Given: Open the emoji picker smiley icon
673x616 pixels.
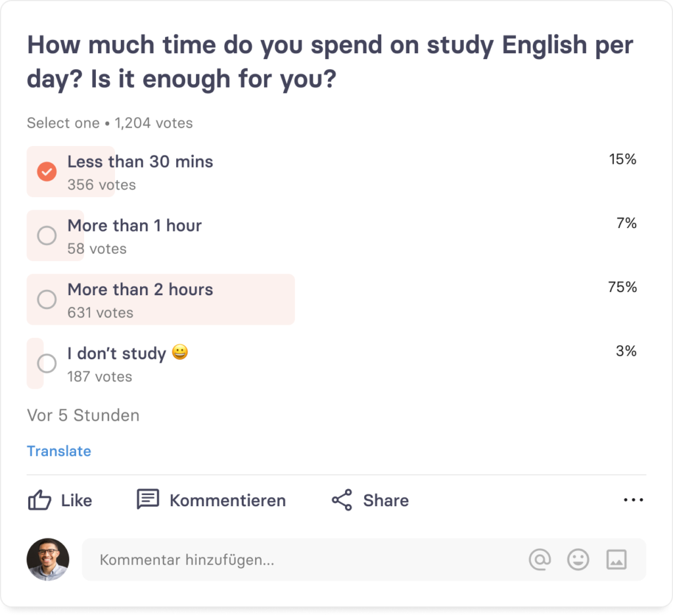Looking at the screenshot, I should [x=578, y=559].
